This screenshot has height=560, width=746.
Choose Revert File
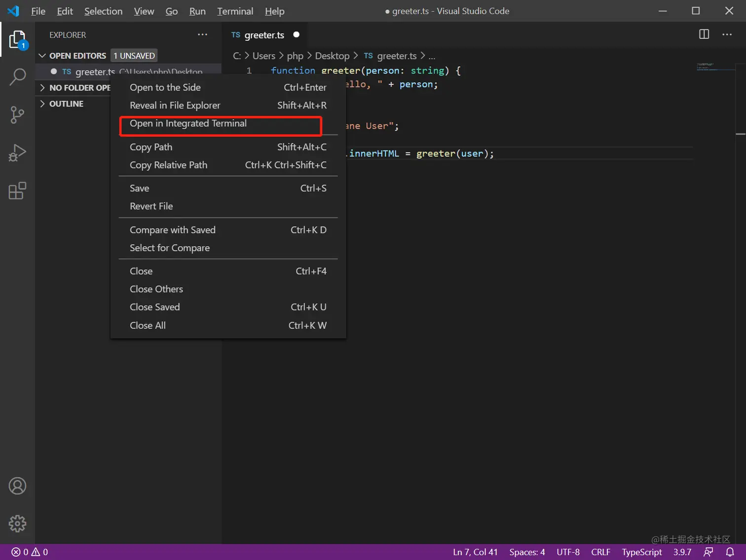pos(228,206)
